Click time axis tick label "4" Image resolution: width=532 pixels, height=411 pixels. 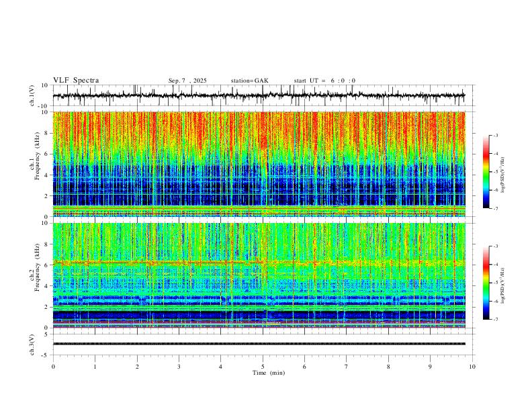(221, 367)
